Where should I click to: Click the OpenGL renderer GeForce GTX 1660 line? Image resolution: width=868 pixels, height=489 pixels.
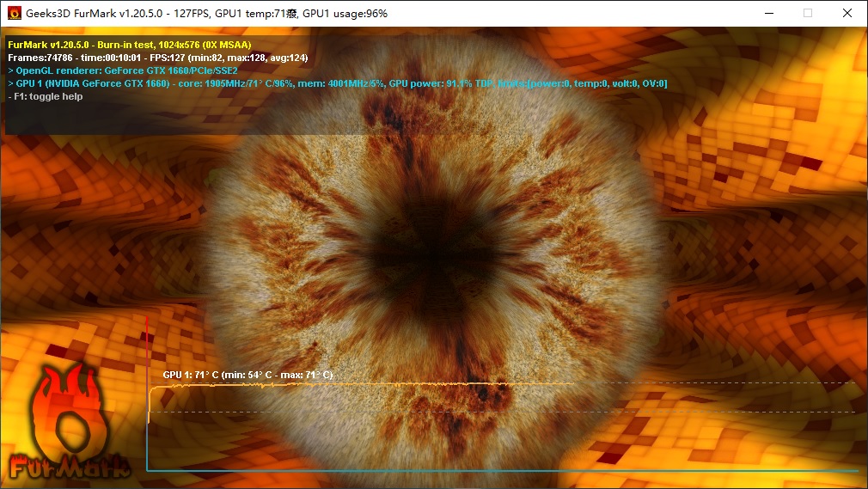point(123,70)
